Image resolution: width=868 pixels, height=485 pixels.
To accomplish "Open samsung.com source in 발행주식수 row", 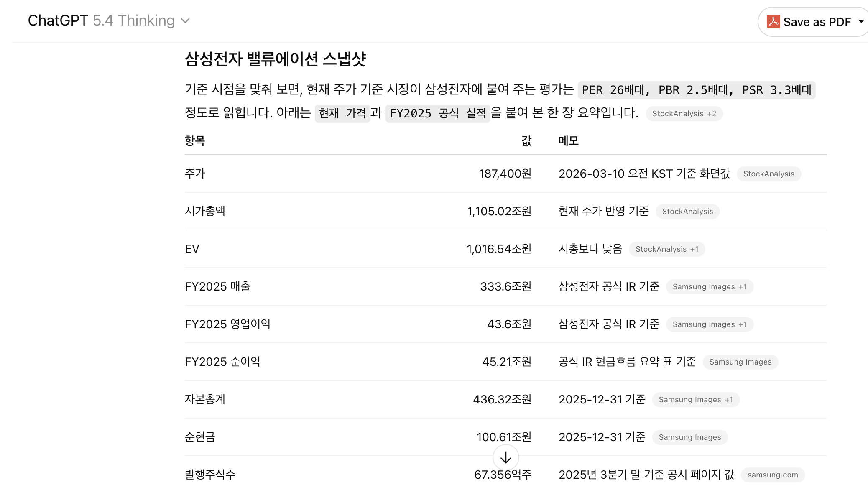I will (772, 475).
